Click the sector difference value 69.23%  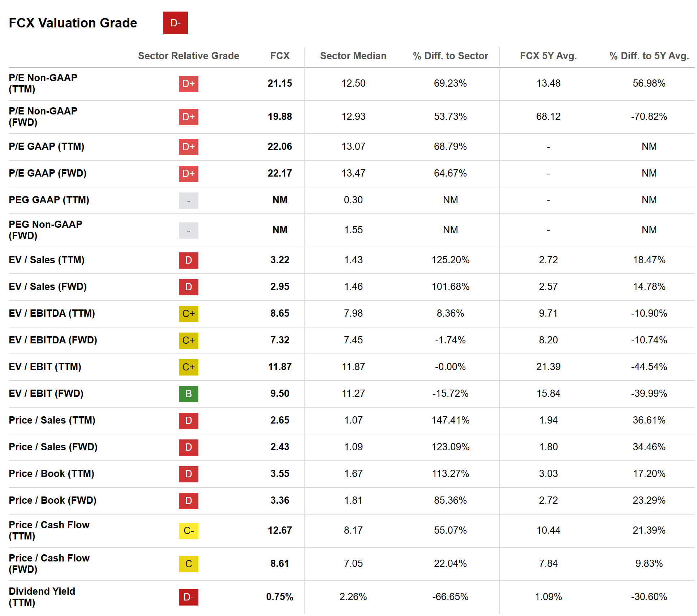pos(450,83)
